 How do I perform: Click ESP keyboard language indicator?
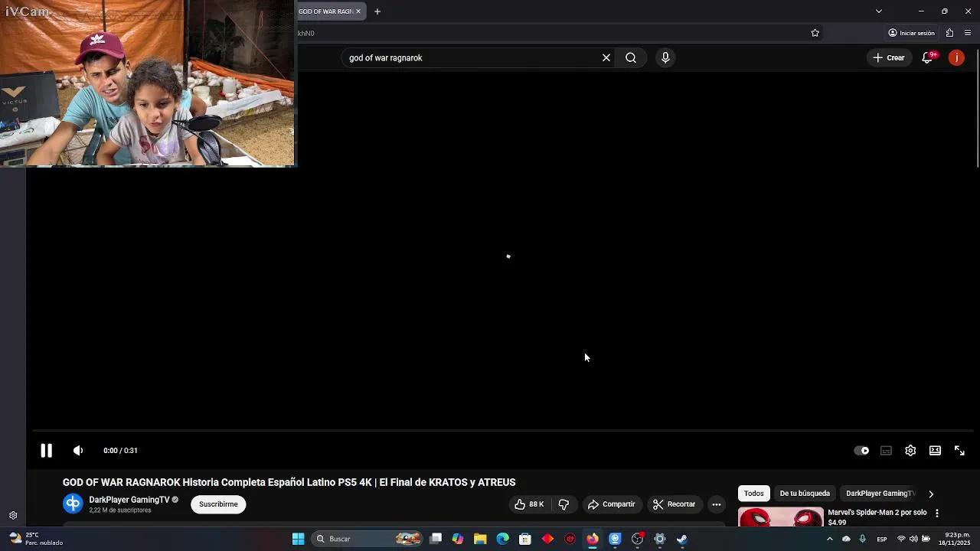tap(882, 539)
